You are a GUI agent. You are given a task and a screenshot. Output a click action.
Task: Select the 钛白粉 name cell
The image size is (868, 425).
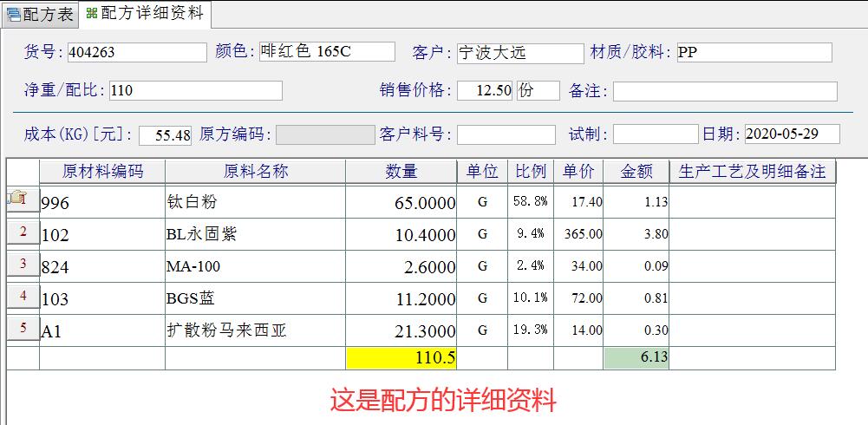point(255,202)
